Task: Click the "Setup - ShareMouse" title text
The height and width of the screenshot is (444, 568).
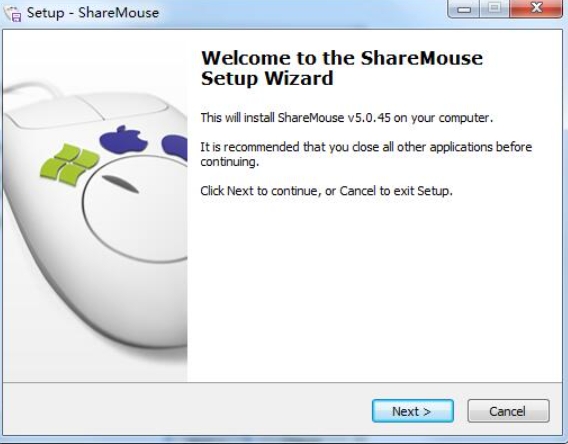Action: click(93, 13)
